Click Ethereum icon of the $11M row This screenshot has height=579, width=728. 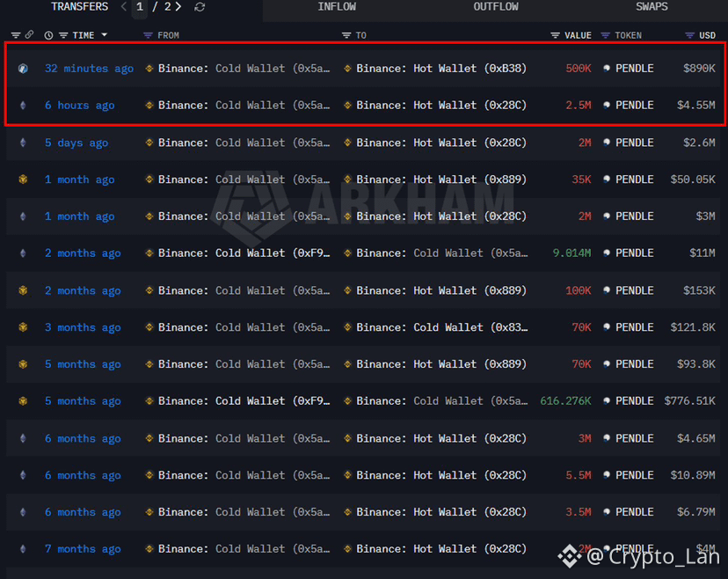pos(23,253)
